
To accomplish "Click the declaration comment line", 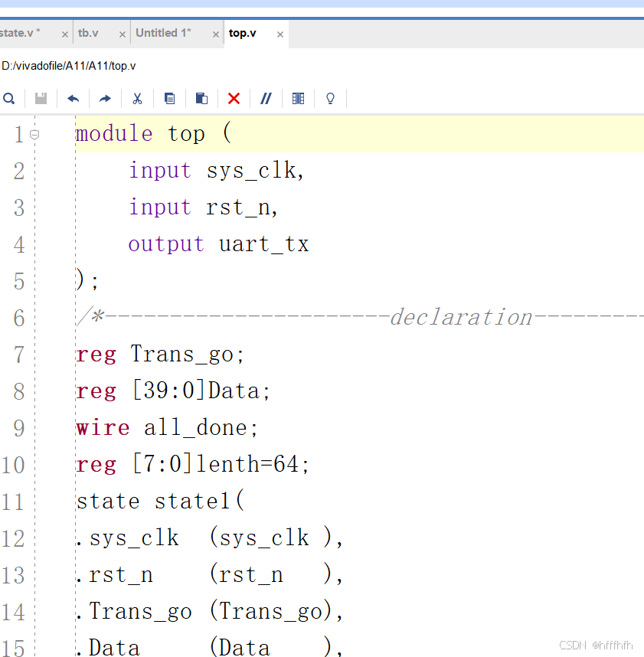I will tap(359, 317).
